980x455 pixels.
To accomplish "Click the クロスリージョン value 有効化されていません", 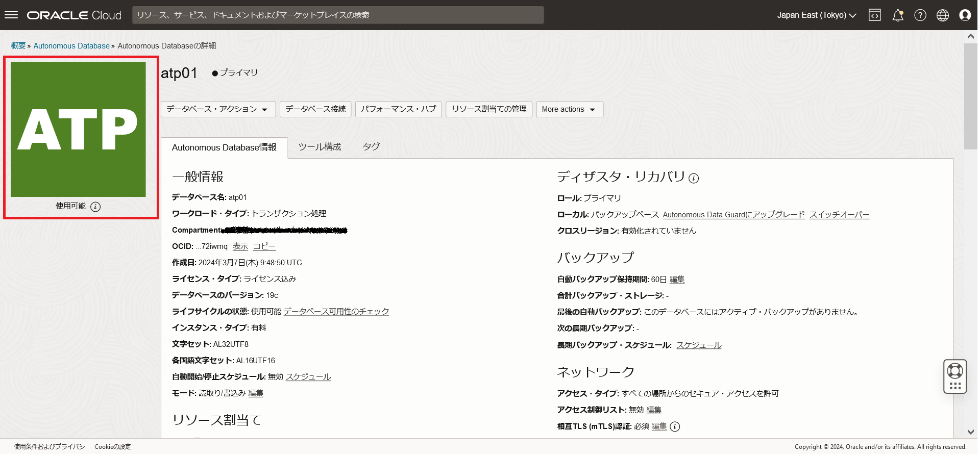I will (659, 231).
